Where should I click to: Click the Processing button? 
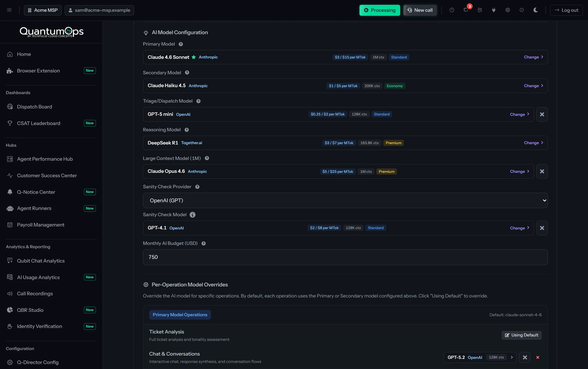[380, 10]
